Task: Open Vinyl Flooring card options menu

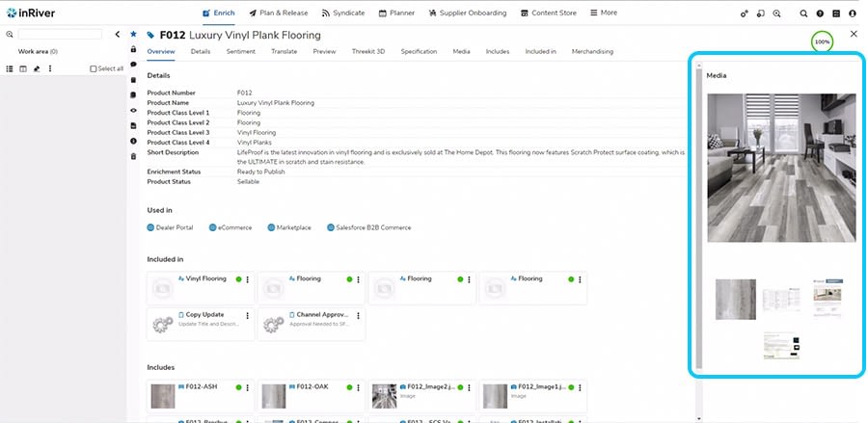Action: 248,279
